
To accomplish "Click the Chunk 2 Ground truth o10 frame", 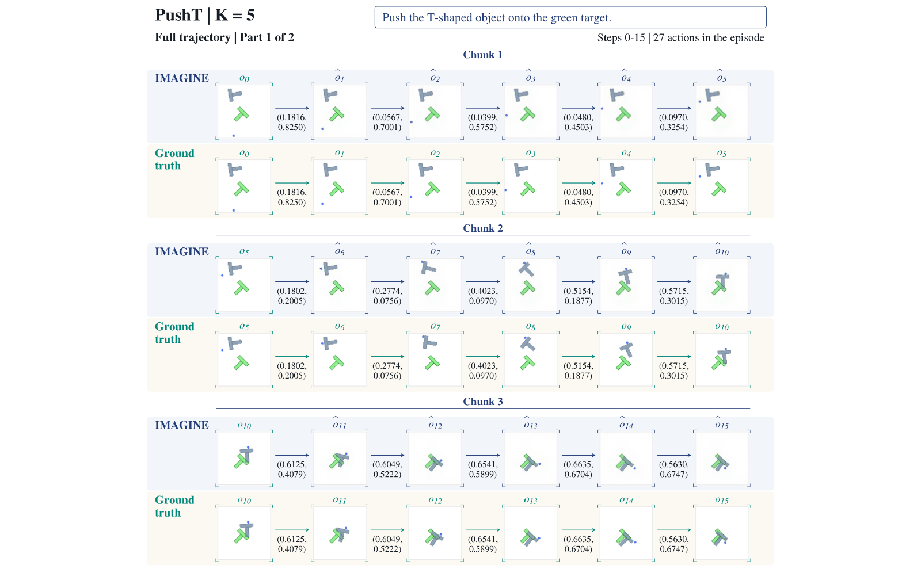I will (x=722, y=360).
